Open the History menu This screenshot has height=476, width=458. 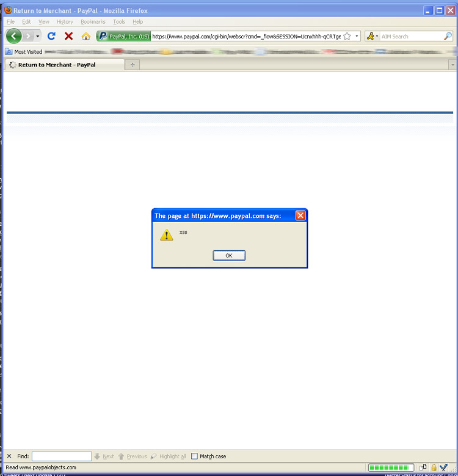(65, 21)
